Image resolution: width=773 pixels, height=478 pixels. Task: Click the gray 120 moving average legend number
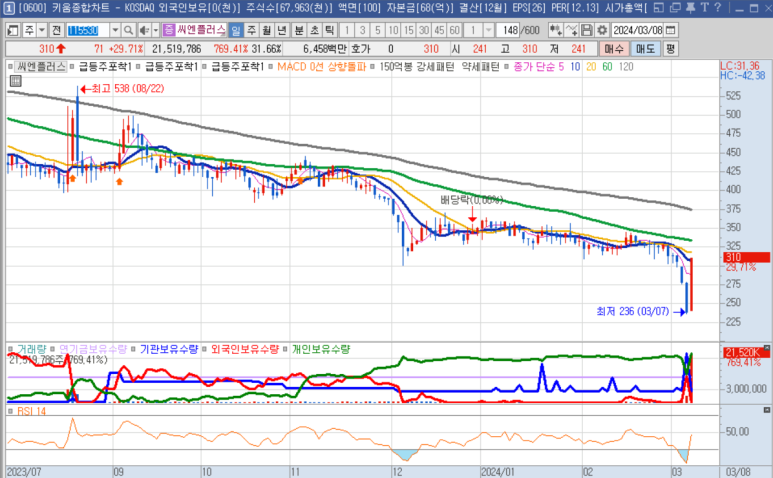(x=626, y=67)
